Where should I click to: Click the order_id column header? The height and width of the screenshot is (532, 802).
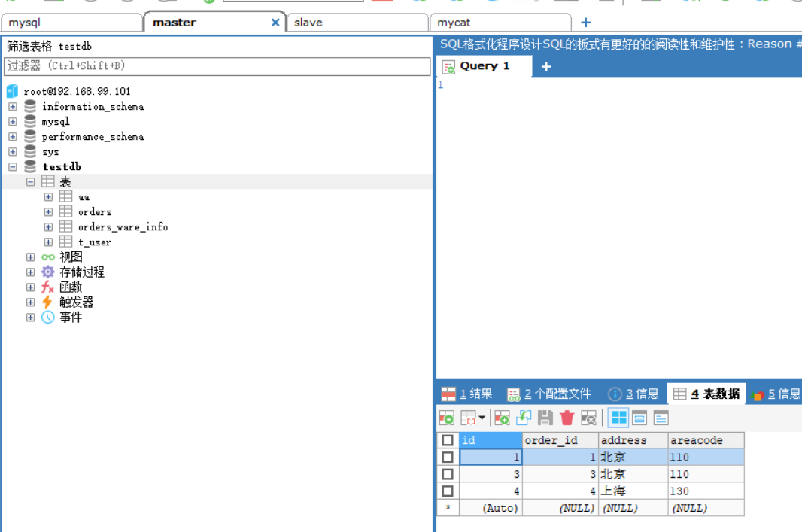[560, 440]
